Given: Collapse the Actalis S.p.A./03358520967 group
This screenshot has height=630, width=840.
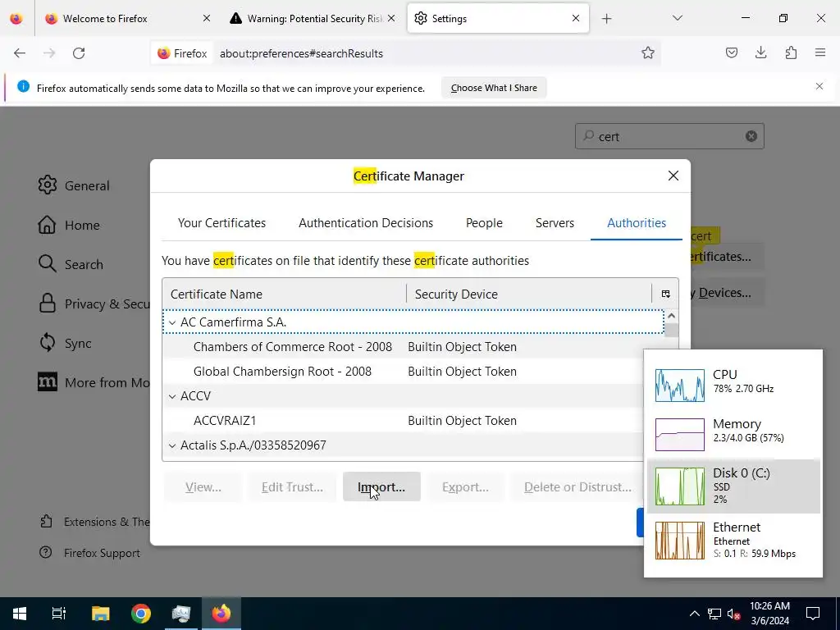Looking at the screenshot, I should (172, 445).
